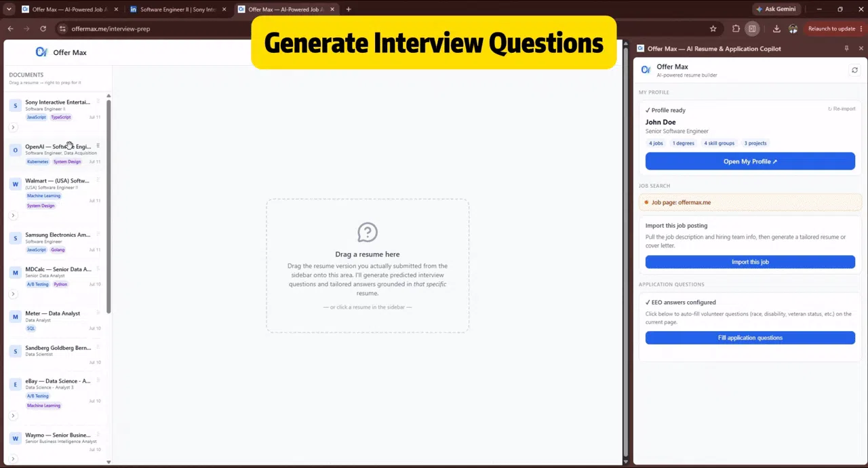Click the 'Job page: offermax.me' notice
The width and height of the screenshot is (868, 468).
(x=750, y=202)
